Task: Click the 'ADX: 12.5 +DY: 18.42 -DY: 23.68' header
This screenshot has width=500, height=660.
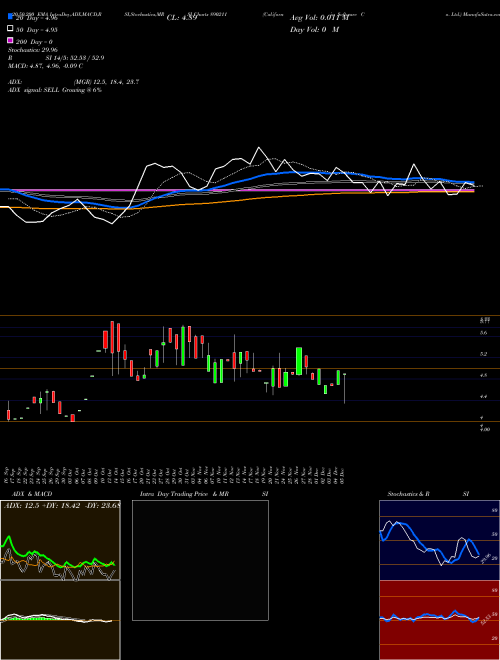Action: click(x=62, y=505)
